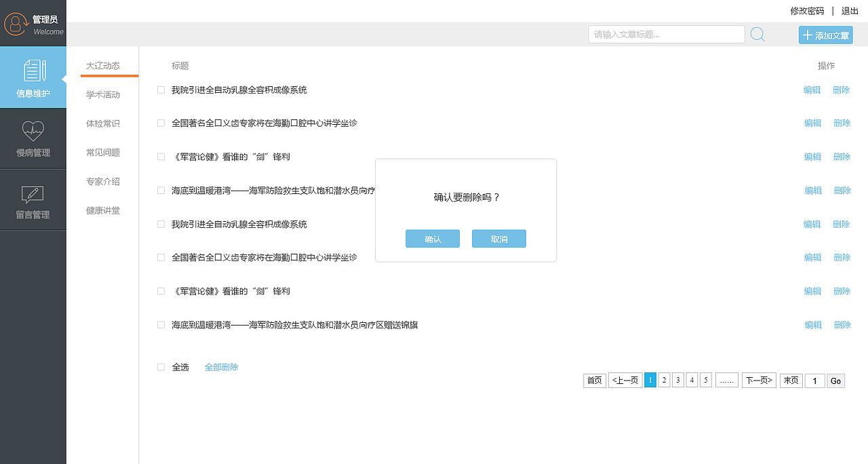Switch to the 体检常识 tab
Image resolution: width=868 pixels, height=464 pixels.
[103, 124]
